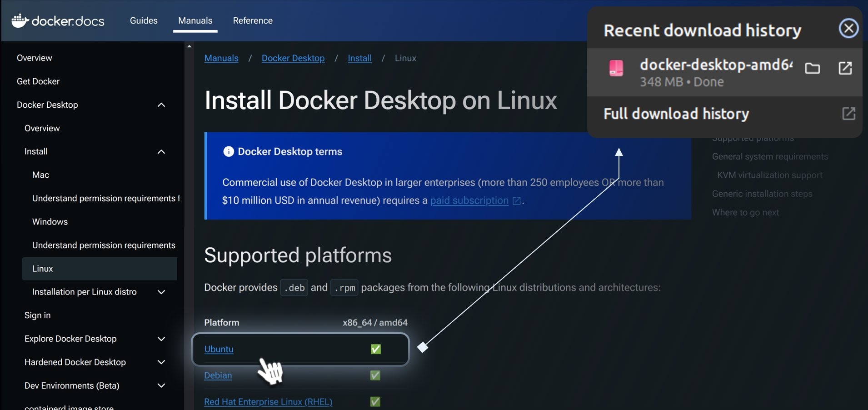
Task: Click the x86_64 / amd64 column header
Action: [375, 323]
